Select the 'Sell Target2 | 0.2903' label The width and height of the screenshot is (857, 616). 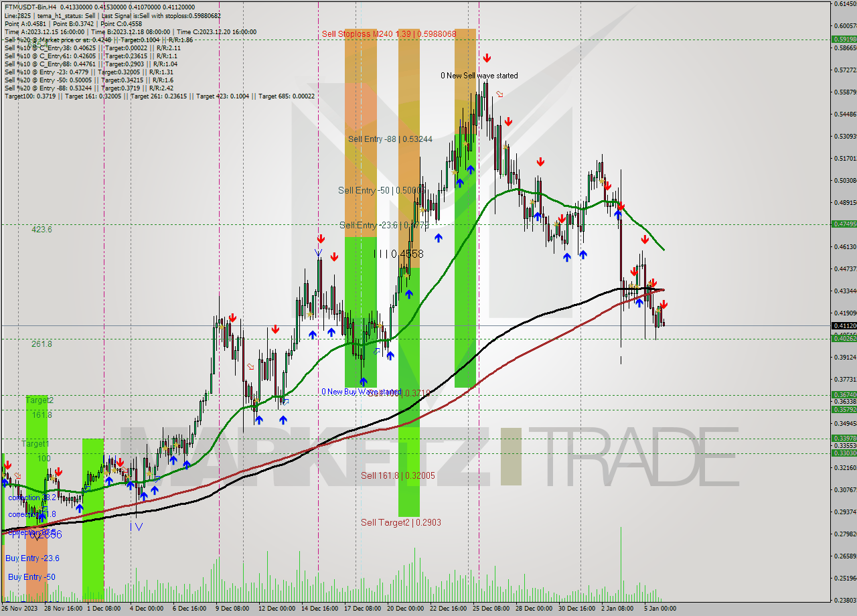coord(401,522)
